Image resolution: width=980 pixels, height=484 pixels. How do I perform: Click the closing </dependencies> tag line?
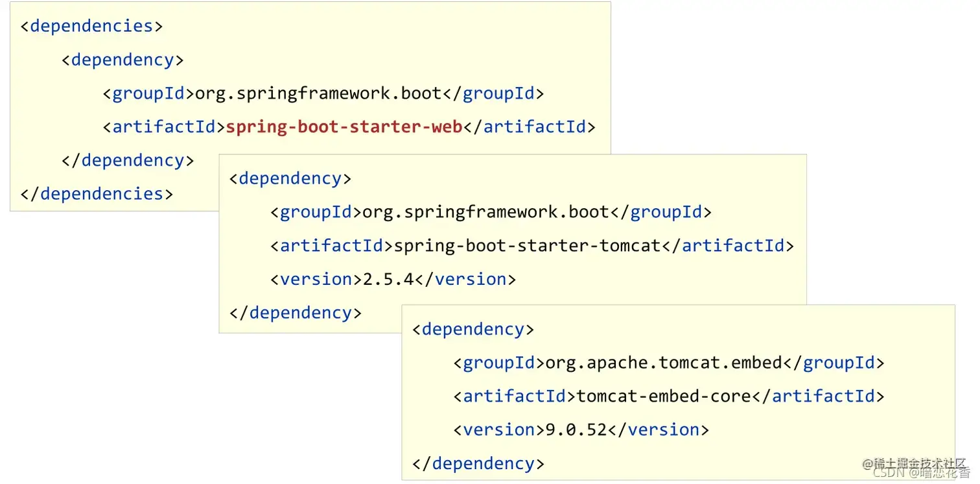[97, 193]
